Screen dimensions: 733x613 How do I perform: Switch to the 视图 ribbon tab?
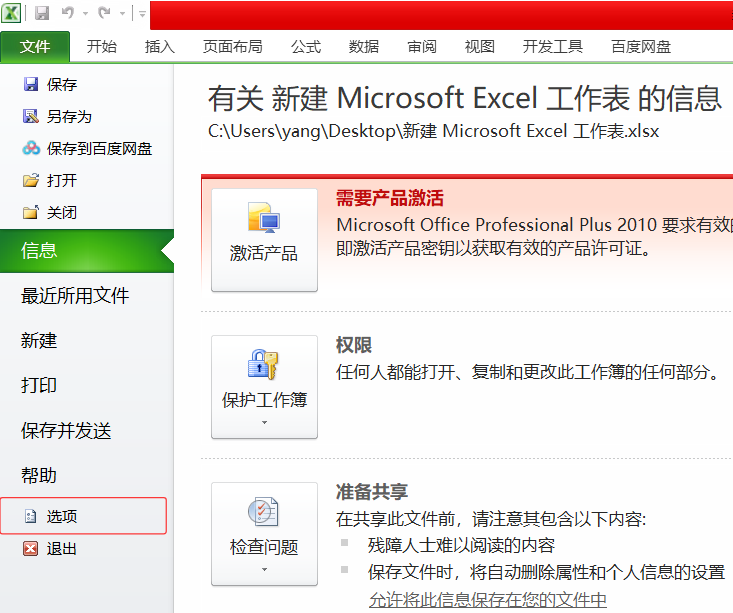click(480, 46)
